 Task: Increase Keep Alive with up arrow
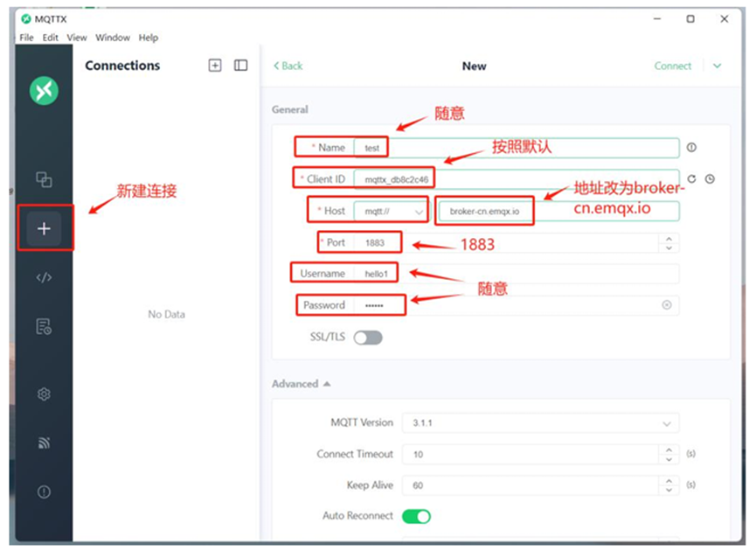point(669,481)
